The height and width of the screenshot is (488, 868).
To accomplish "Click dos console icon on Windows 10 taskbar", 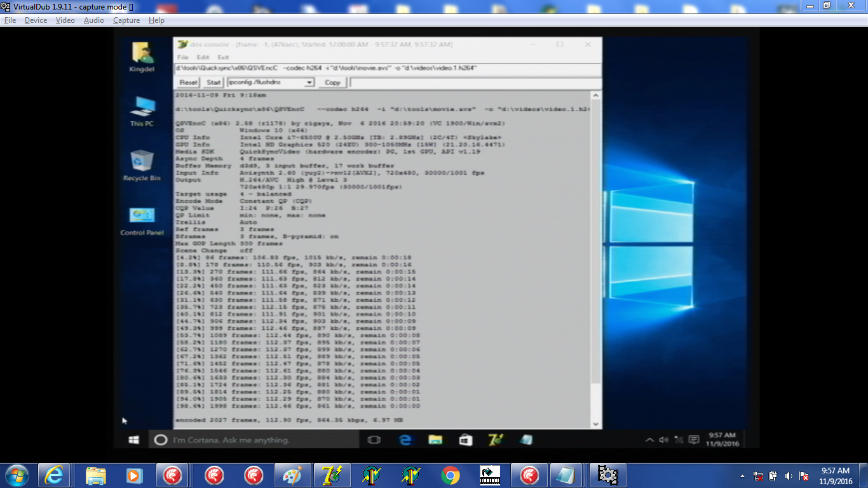I will [496, 440].
